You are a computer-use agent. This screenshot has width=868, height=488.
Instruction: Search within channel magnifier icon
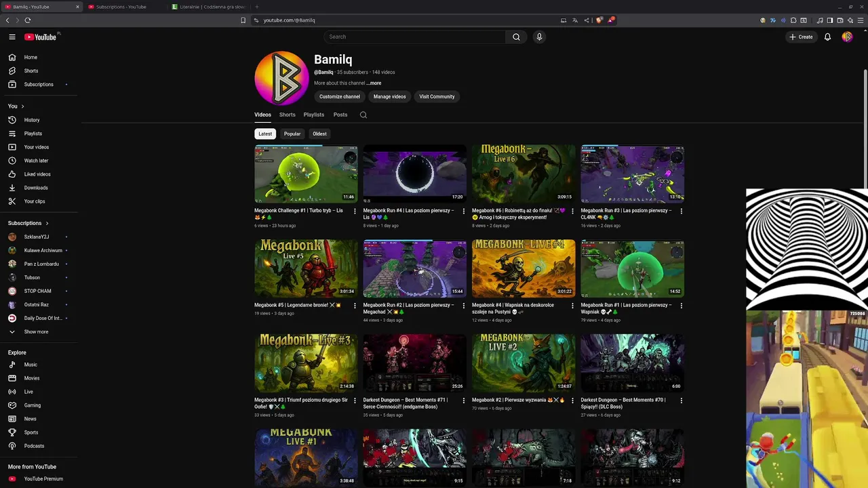tap(363, 115)
